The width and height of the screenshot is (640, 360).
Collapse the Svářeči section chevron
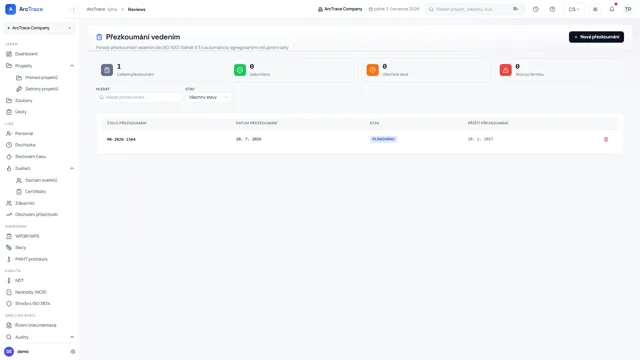(x=72, y=168)
